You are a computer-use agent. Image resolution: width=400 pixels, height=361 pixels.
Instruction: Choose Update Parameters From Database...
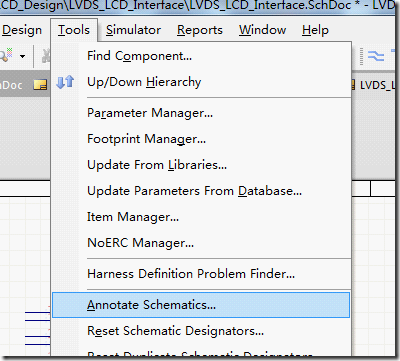click(x=201, y=191)
